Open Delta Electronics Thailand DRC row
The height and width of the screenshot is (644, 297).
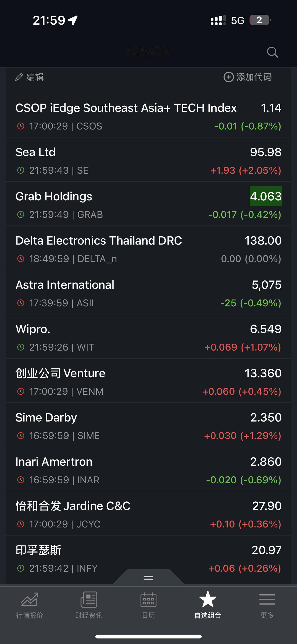pos(148,248)
